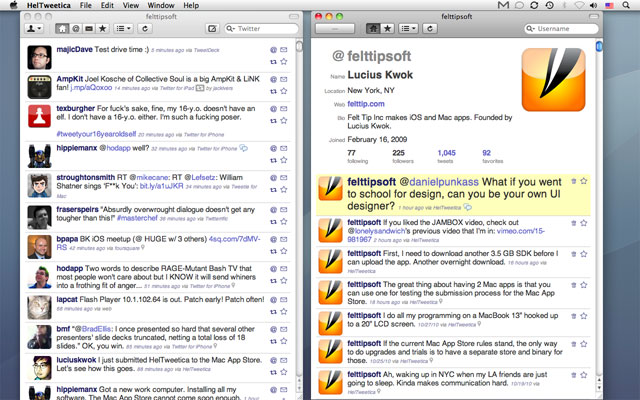
Task: Click the Username search field
Action: 561,29
